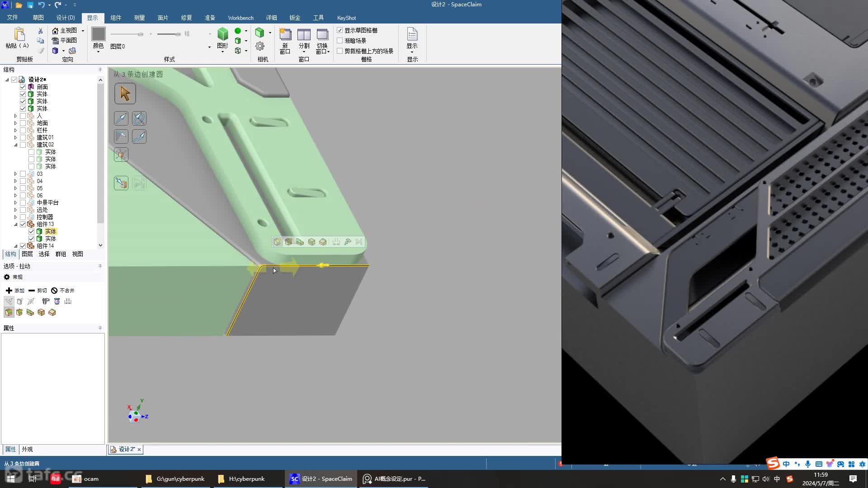Click the mass scale icon in pull options
The width and height of the screenshot is (868, 488).
coord(57,301)
